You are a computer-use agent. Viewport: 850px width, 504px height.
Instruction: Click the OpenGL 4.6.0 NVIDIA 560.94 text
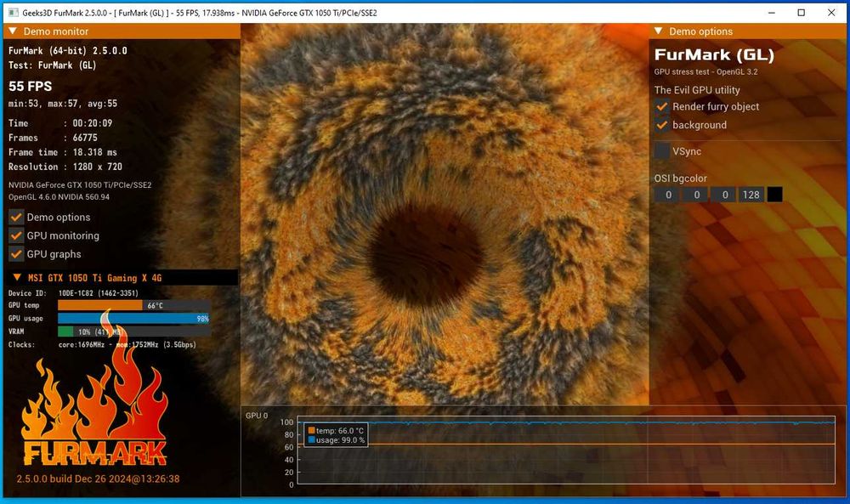[x=59, y=196]
